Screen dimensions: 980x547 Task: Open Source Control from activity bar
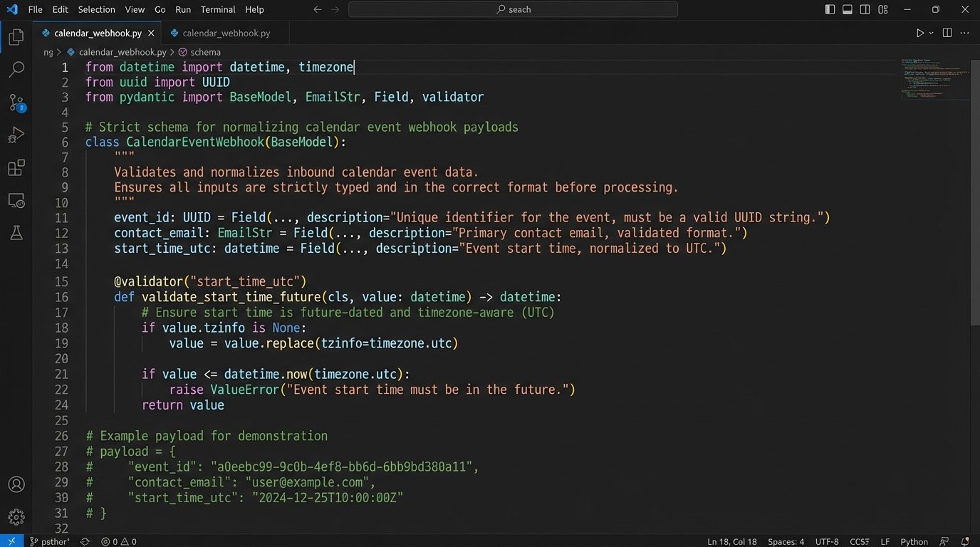click(x=16, y=103)
